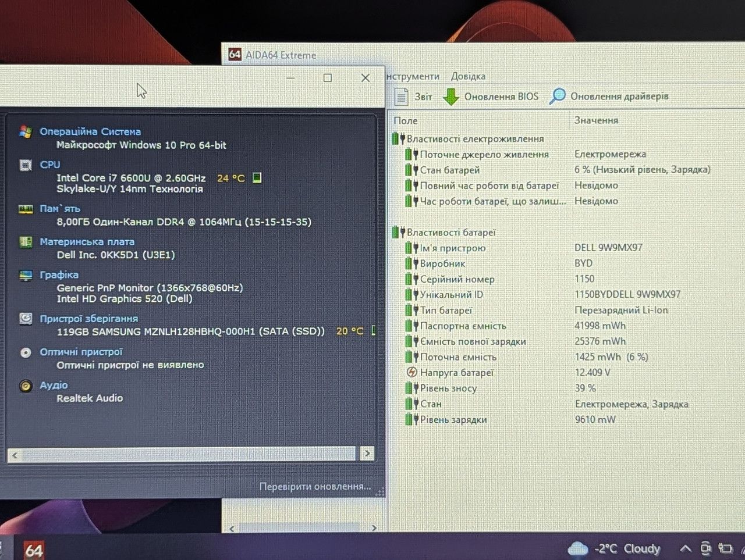Click the Оновлення драйверів magnifier icon
The height and width of the screenshot is (560, 745).
(557, 97)
